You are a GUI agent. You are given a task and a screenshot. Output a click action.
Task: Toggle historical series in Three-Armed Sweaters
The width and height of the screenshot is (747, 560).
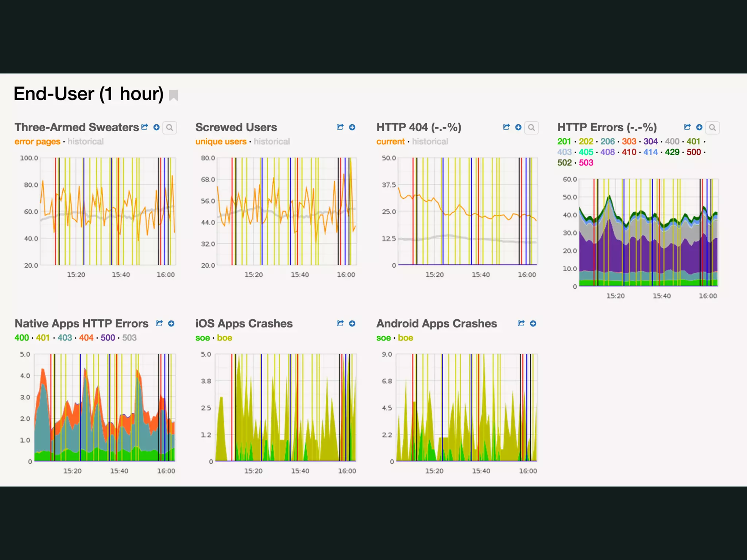(x=85, y=141)
